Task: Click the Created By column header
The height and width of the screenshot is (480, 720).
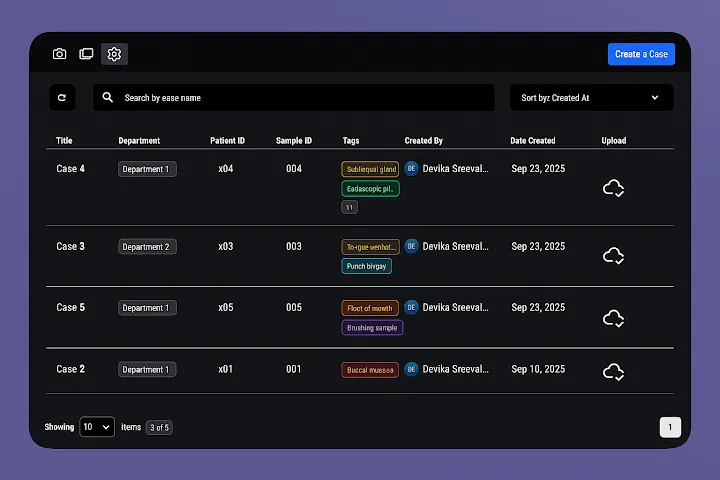Action: 423,141
